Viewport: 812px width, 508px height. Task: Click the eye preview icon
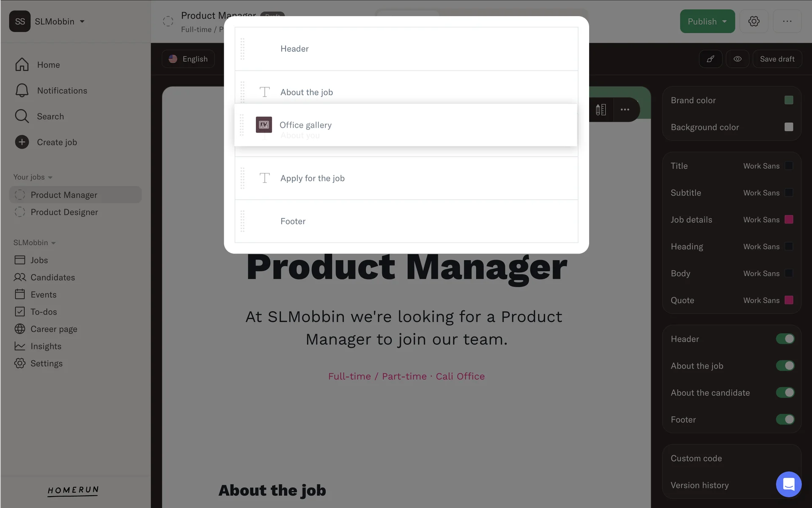(737, 59)
